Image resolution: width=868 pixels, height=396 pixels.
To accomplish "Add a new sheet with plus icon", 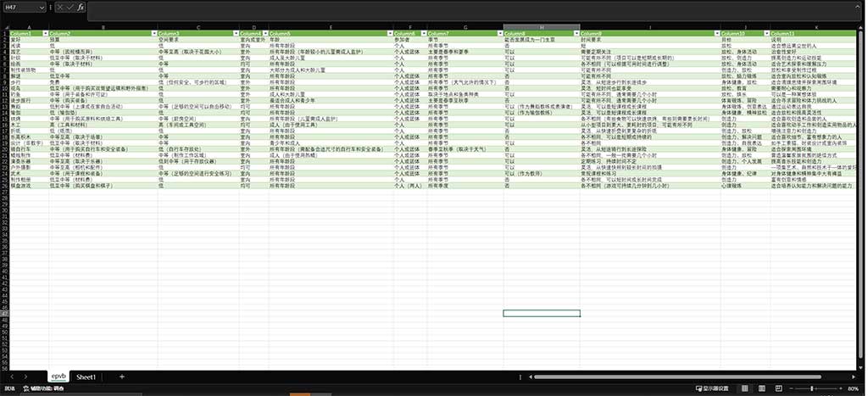I will (121, 376).
